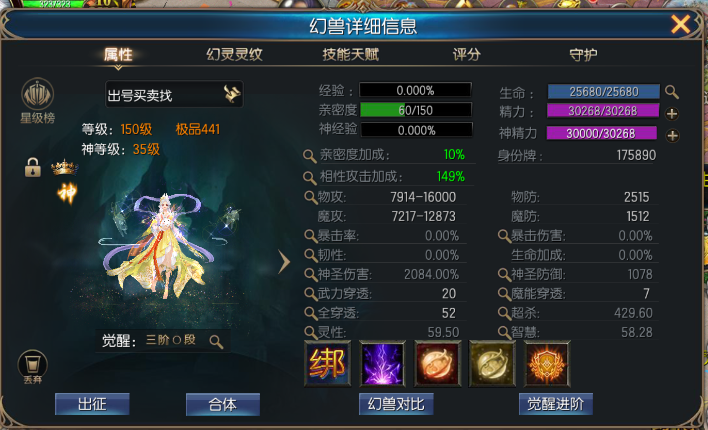Screen dimensions: 708x430
Task: Add 神精力 with the plus button
Action: coord(672,135)
